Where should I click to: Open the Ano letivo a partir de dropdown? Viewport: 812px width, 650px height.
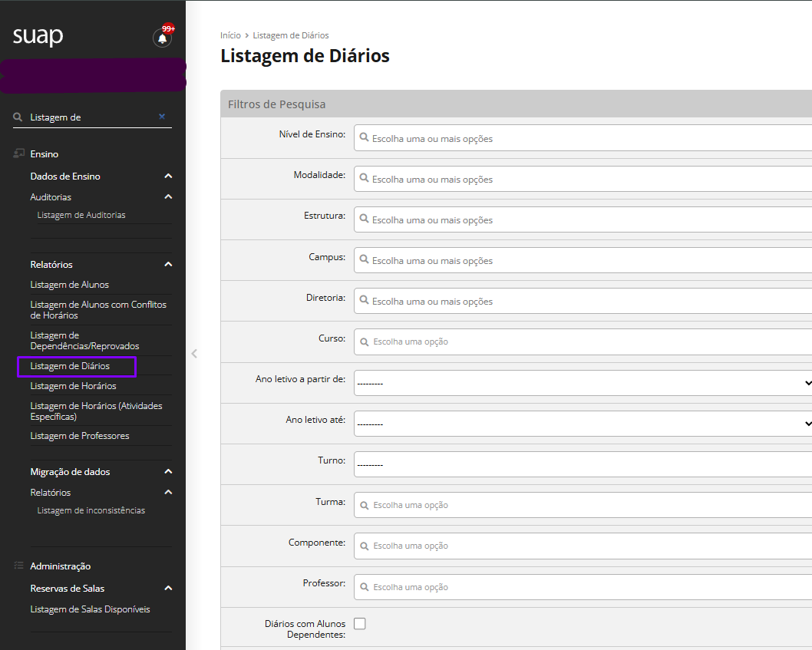tap(583, 383)
